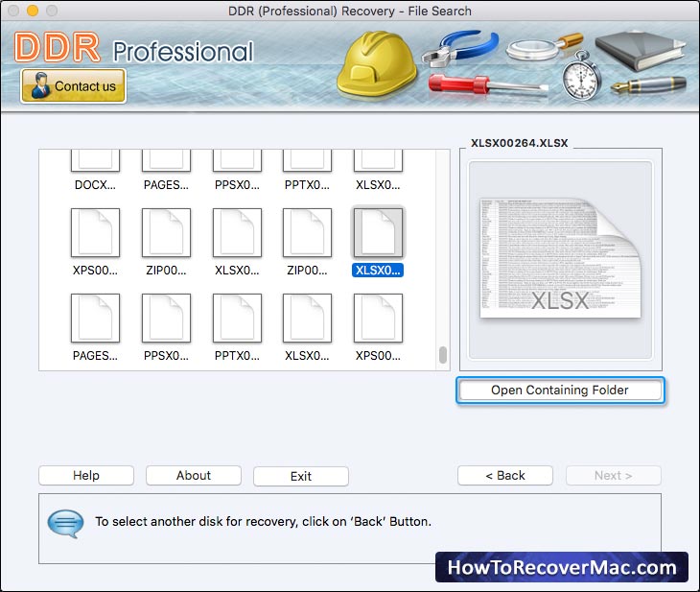
Task: Select the PPSX0 file in the bottom row
Action: [x=166, y=327]
